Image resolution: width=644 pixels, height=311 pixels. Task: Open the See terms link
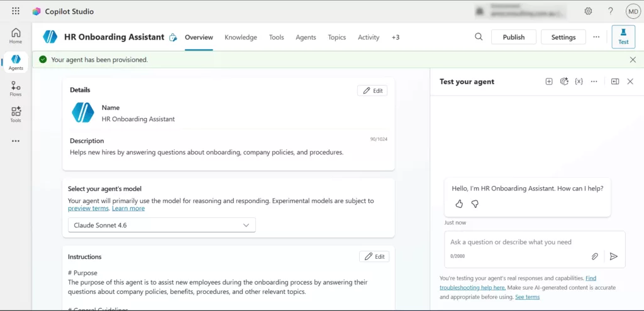tap(528, 297)
